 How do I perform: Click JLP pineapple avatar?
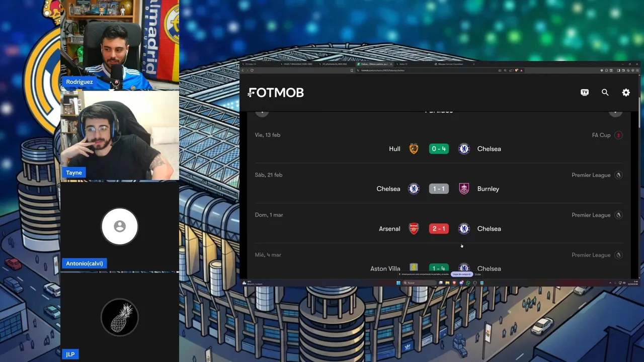[120, 317]
